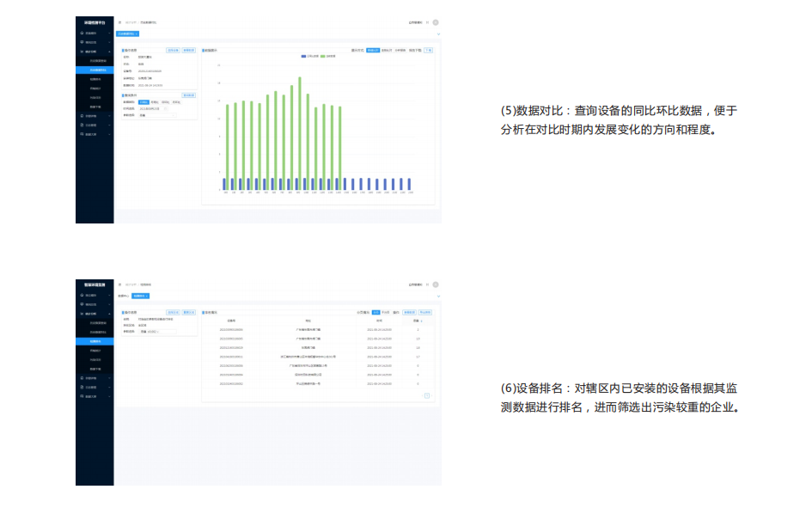Select the non-paged option above the ranking table
The image size is (812, 520).
[x=386, y=312]
